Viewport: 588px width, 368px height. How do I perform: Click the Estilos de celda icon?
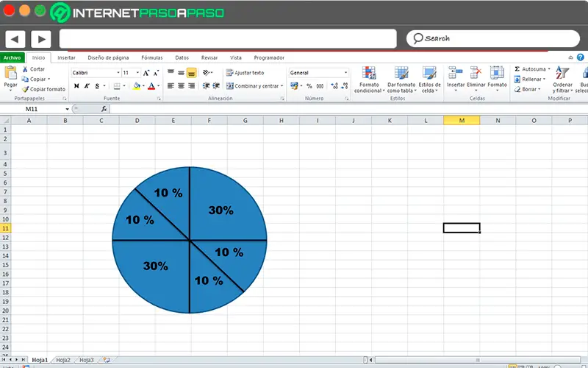tap(429, 72)
